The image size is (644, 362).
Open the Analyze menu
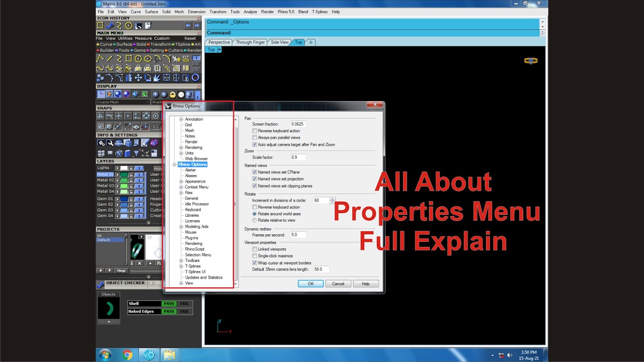pos(250,12)
